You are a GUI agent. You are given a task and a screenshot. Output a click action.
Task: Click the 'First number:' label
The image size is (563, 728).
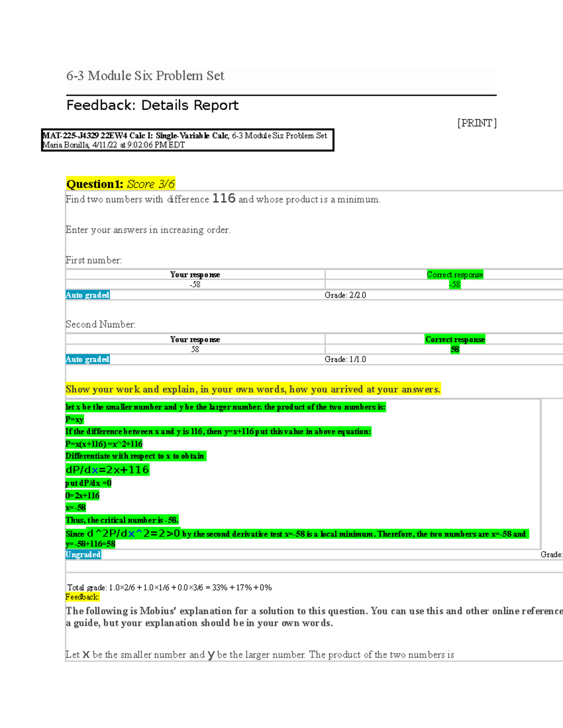coord(93,260)
